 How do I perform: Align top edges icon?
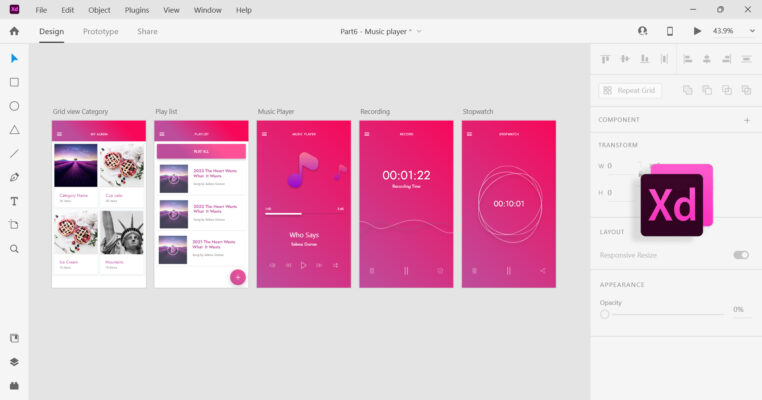coord(605,59)
